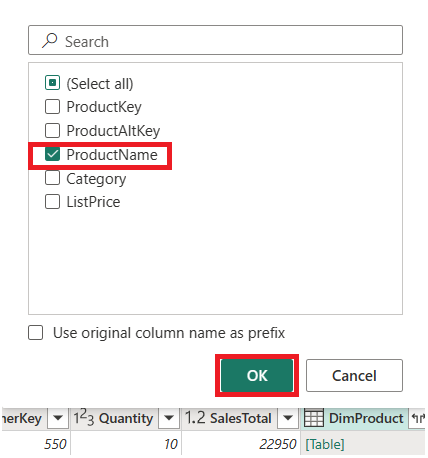The width and height of the screenshot is (428, 458).
Task: Cancel the expand columns dialog
Action: (354, 375)
